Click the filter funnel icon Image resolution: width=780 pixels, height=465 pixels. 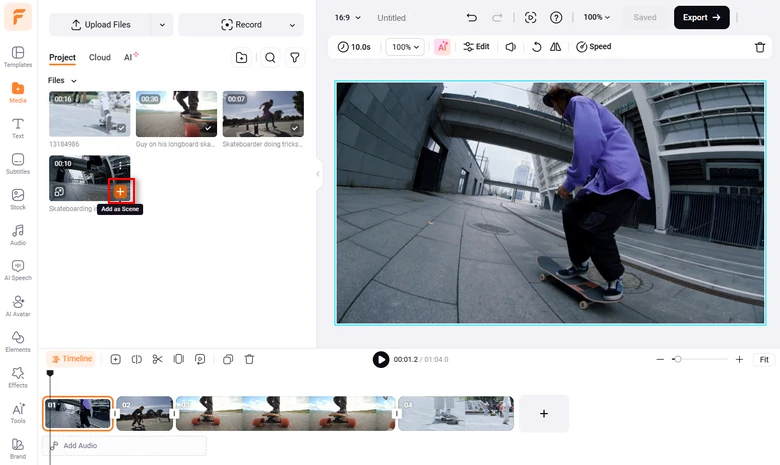point(295,58)
